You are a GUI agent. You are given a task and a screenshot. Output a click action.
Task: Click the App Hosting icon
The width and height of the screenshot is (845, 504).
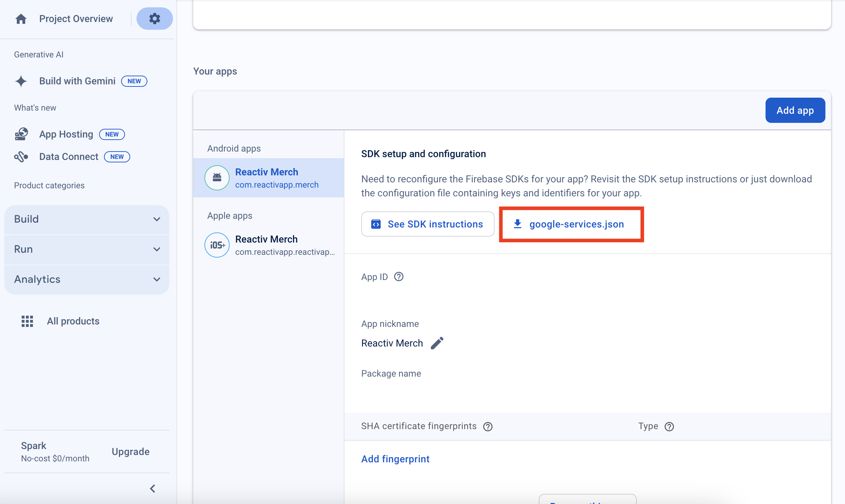(21, 134)
